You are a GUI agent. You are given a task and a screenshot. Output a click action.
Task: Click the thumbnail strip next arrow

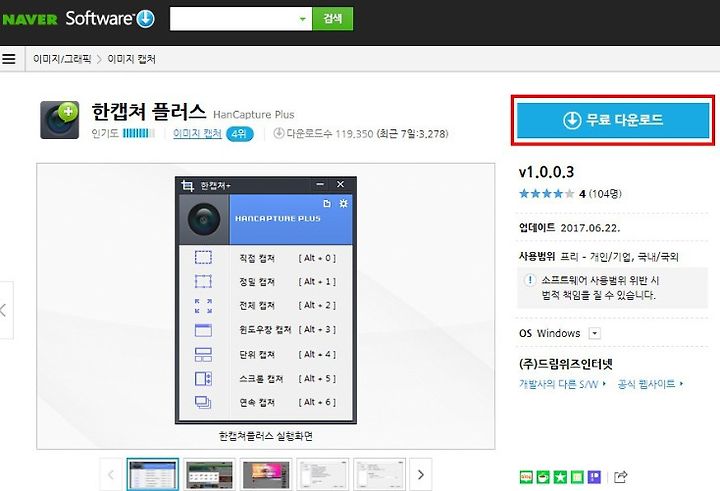421,474
